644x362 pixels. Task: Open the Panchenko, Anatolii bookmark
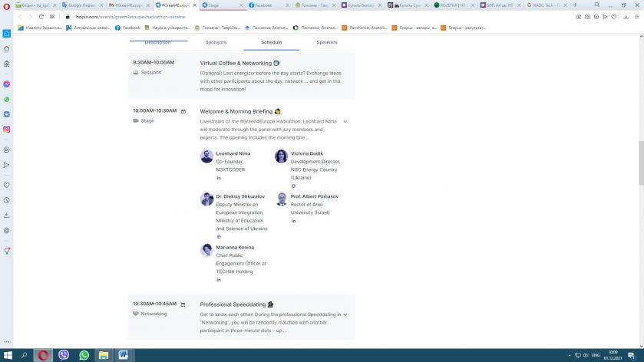click(x=365, y=28)
